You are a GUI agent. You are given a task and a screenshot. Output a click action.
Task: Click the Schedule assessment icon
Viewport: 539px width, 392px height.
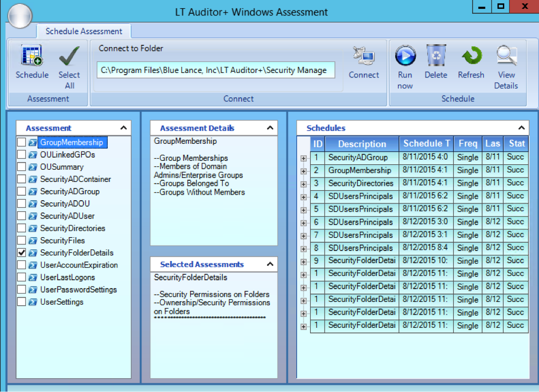point(32,55)
